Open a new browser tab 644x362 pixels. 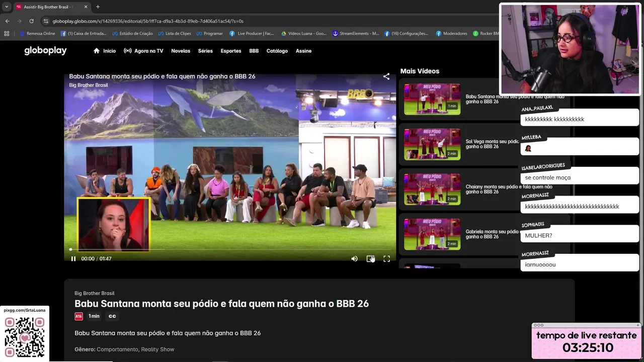[98, 7]
